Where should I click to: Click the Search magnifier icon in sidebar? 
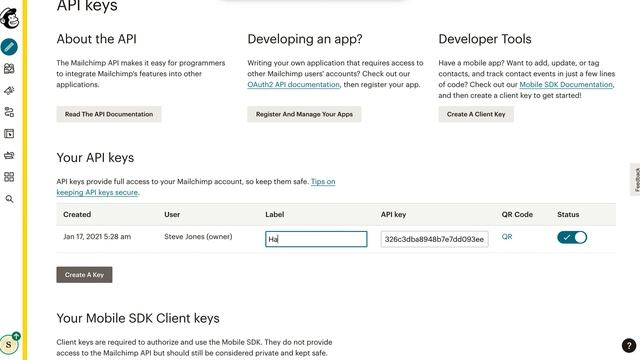(x=9, y=199)
